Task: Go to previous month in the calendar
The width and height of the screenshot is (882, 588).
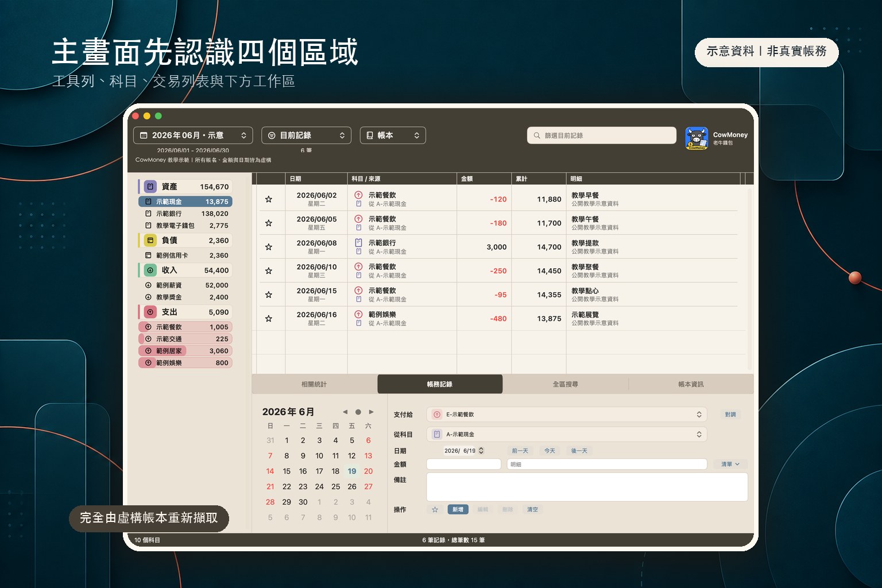Action: tap(345, 412)
